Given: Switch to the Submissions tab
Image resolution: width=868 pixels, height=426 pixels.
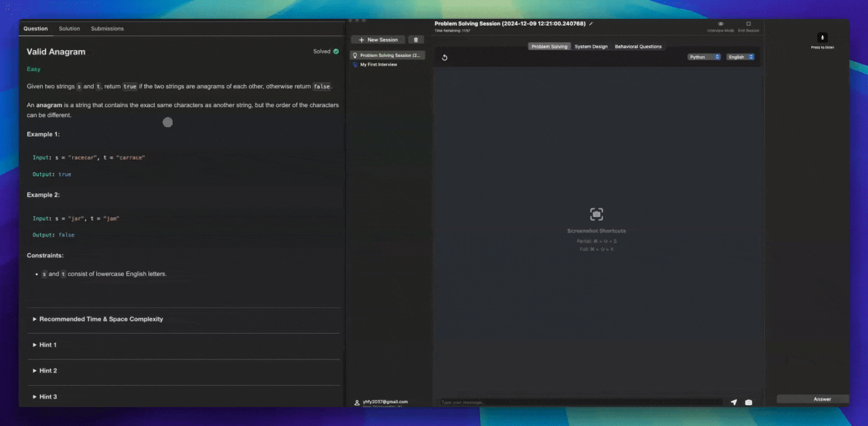Looking at the screenshot, I should 107,28.
